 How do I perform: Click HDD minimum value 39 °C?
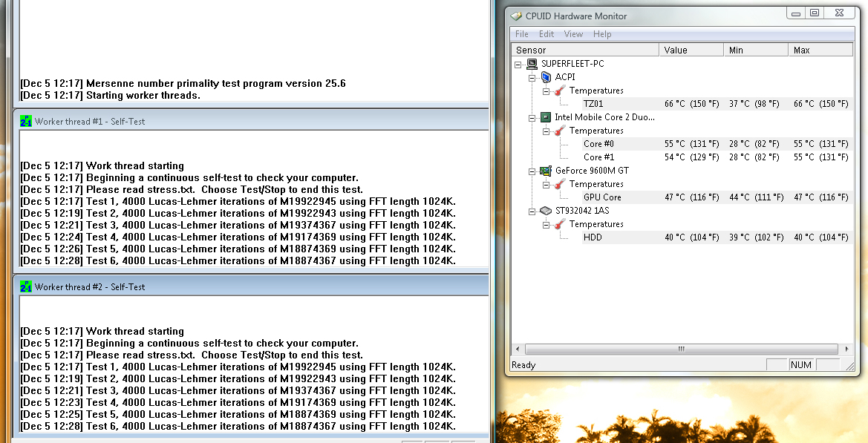[756, 237]
